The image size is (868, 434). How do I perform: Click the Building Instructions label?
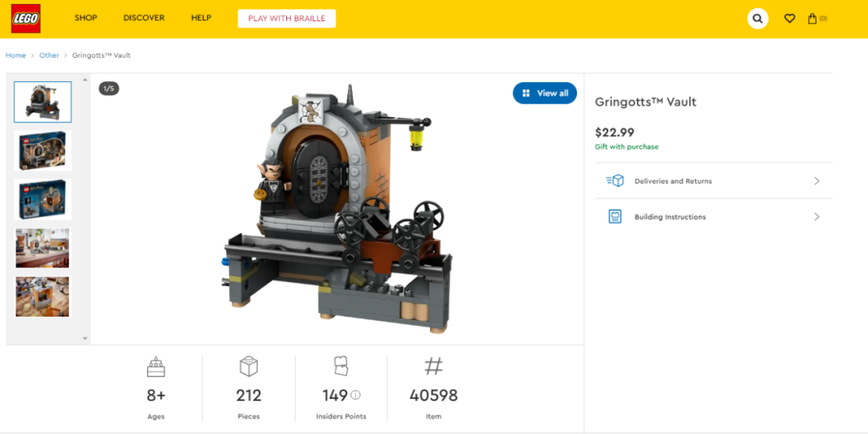point(669,217)
